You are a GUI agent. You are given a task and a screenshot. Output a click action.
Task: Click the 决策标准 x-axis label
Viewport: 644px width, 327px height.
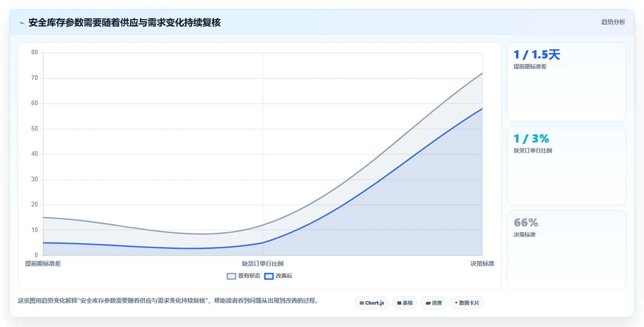pyautogui.click(x=483, y=264)
